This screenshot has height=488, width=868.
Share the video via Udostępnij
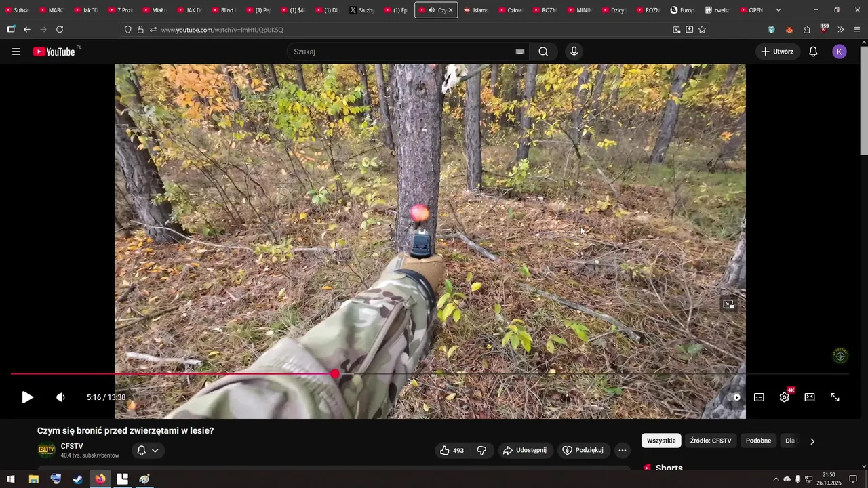pyautogui.click(x=526, y=450)
